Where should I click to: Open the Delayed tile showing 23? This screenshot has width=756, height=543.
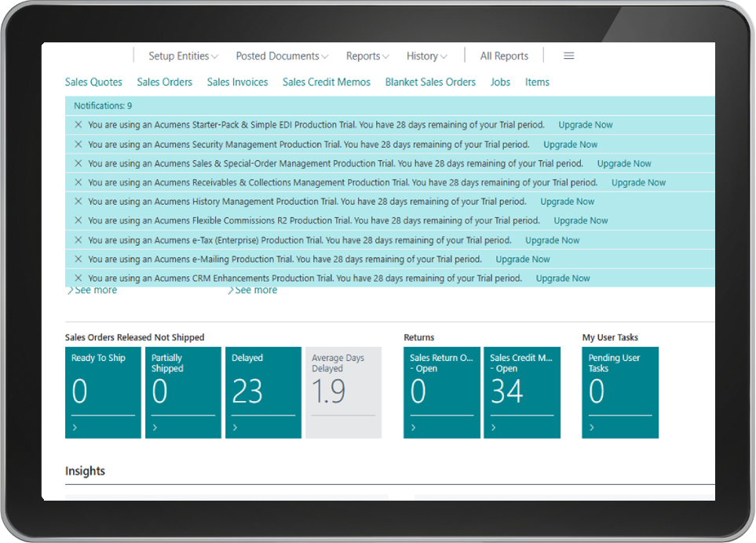click(x=263, y=392)
